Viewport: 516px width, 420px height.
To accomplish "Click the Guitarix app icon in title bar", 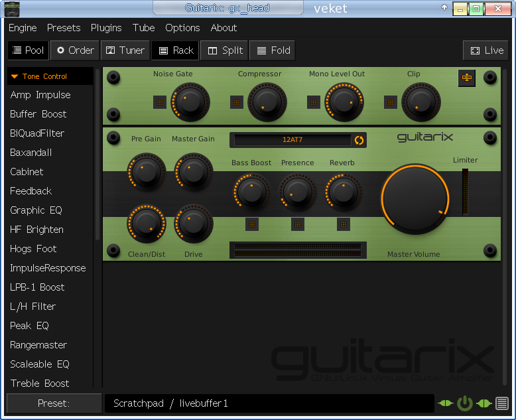I will 12,9.
